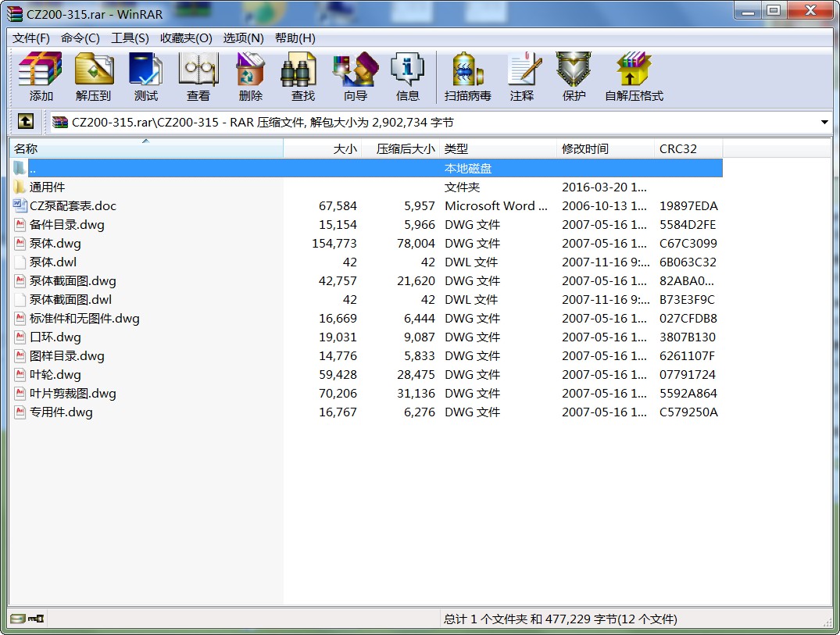Expand the archive path dropdown arrow

click(824, 123)
